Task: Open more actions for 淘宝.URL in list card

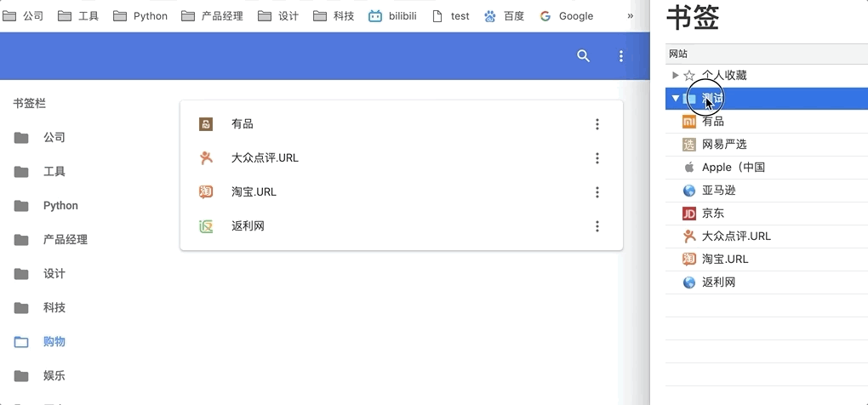Action: pyautogui.click(x=597, y=192)
